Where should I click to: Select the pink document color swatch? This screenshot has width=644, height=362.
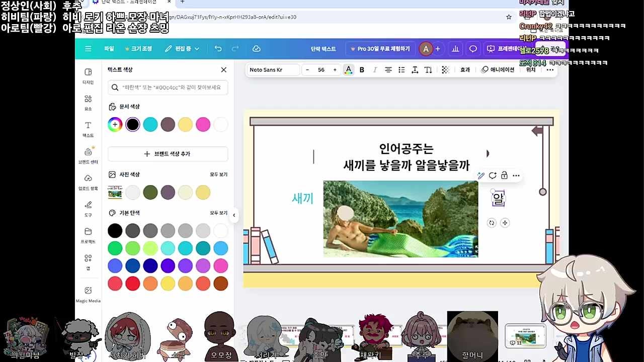coord(203,124)
